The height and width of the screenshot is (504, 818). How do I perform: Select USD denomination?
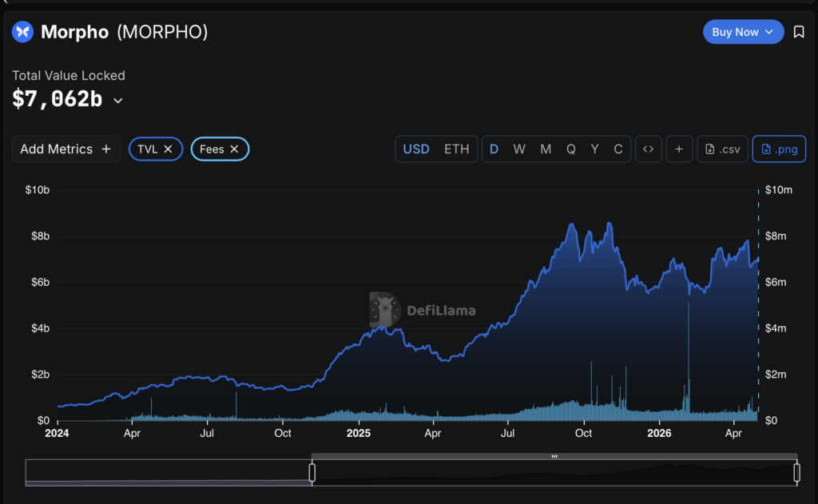click(x=416, y=149)
